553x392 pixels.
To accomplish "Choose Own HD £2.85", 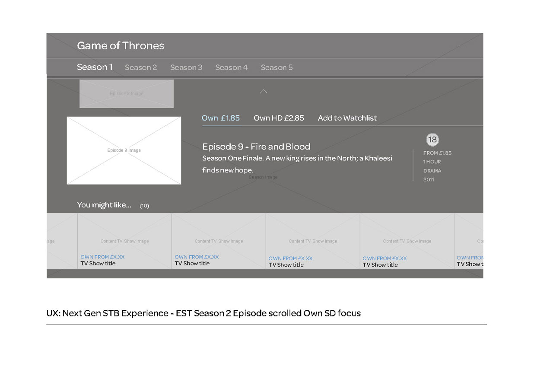I will (279, 118).
